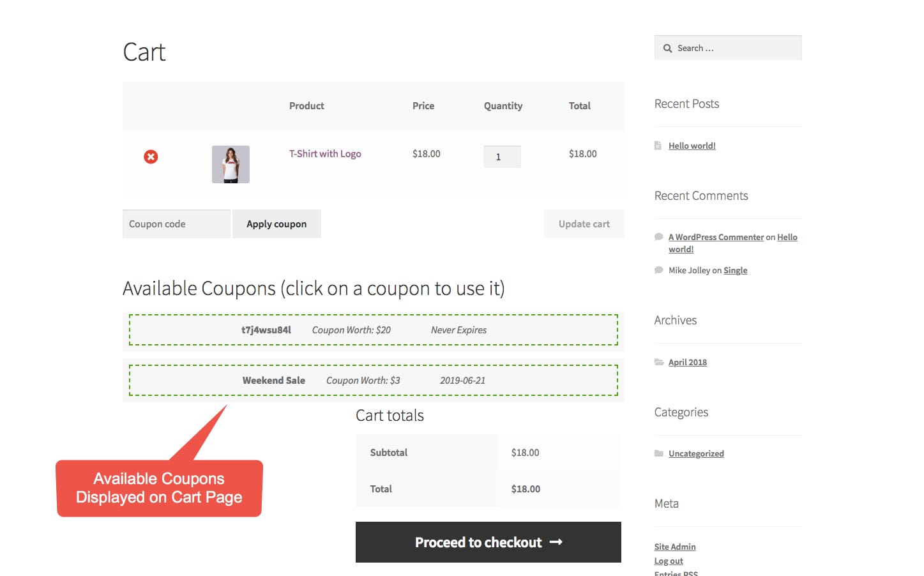Click the document icon beside Hello world!

point(658,146)
